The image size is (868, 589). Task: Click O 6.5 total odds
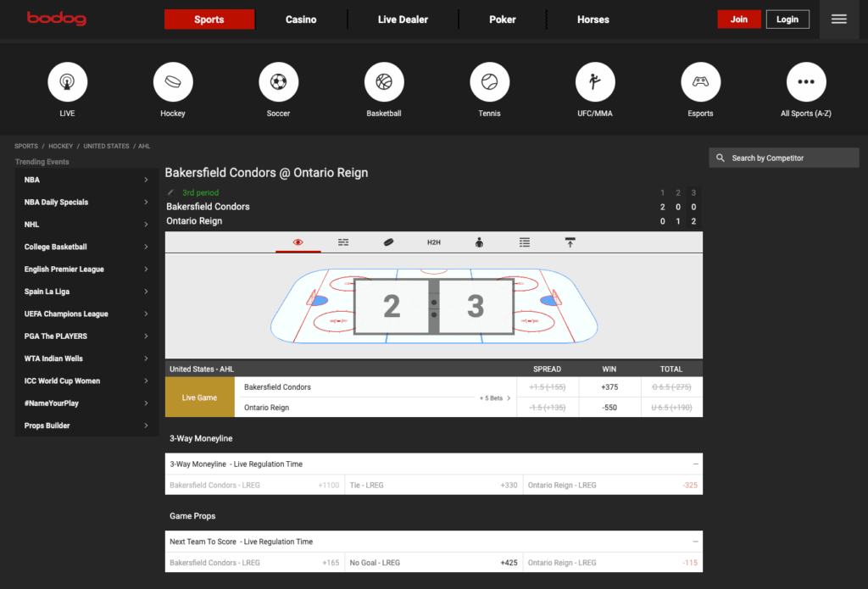671,387
